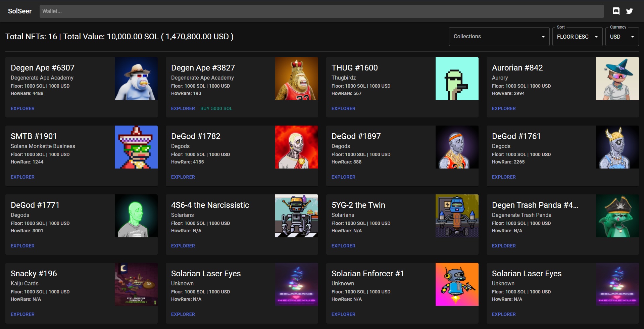Click the SolSeer logo text
This screenshot has width=644, height=329.
coord(20,11)
